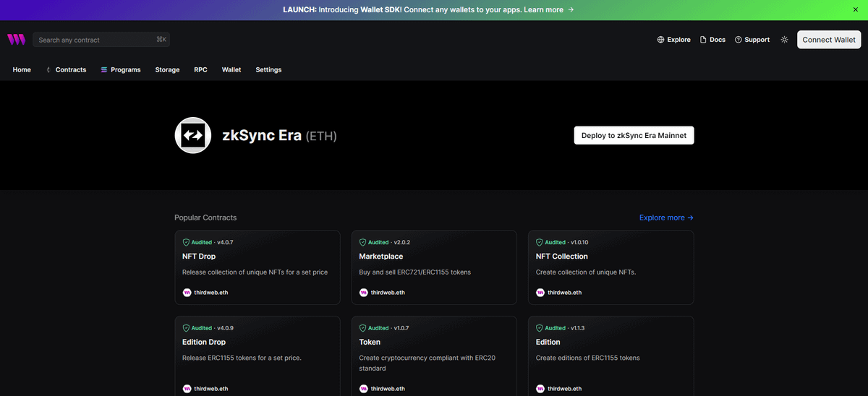Click the v4.0.7 version label
The image size is (868, 396).
(225, 243)
